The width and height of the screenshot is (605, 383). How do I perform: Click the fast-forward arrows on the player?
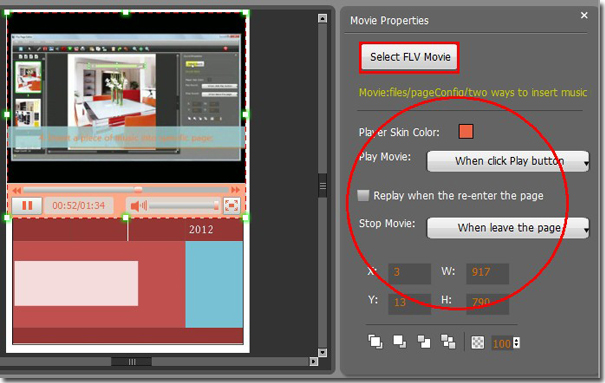[235, 190]
